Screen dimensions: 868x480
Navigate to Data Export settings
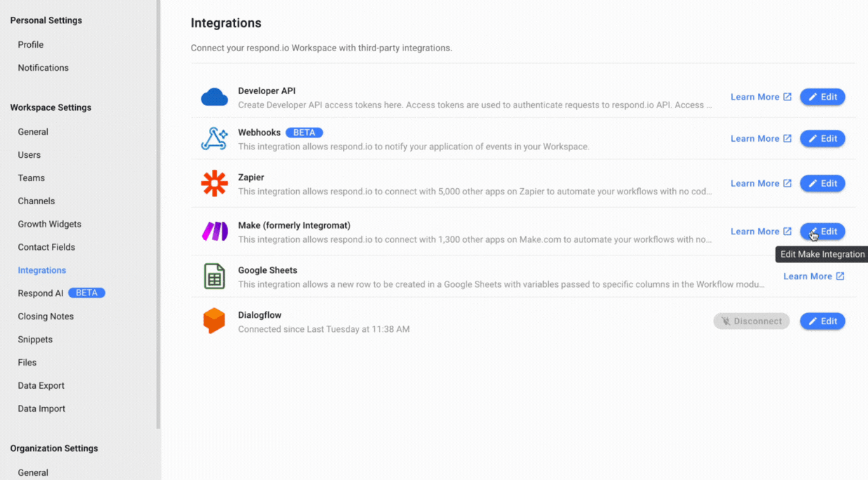pyautogui.click(x=41, y=385)
